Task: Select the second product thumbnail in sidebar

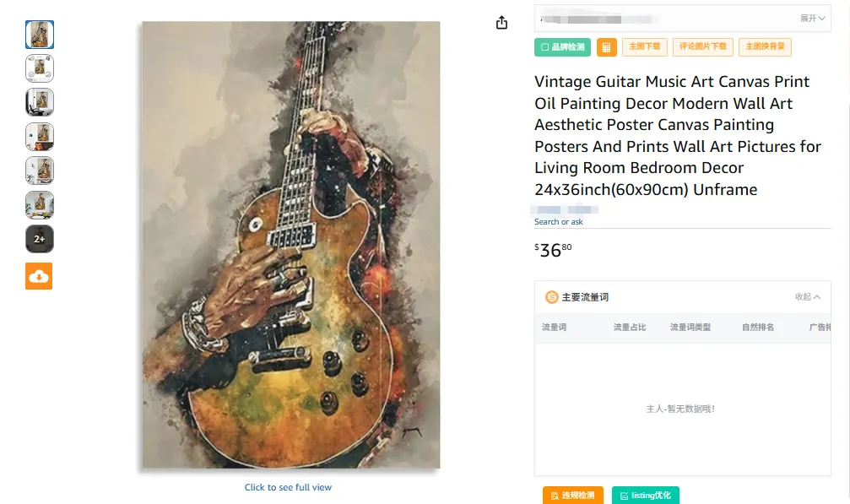Action: tap(39, 67)
